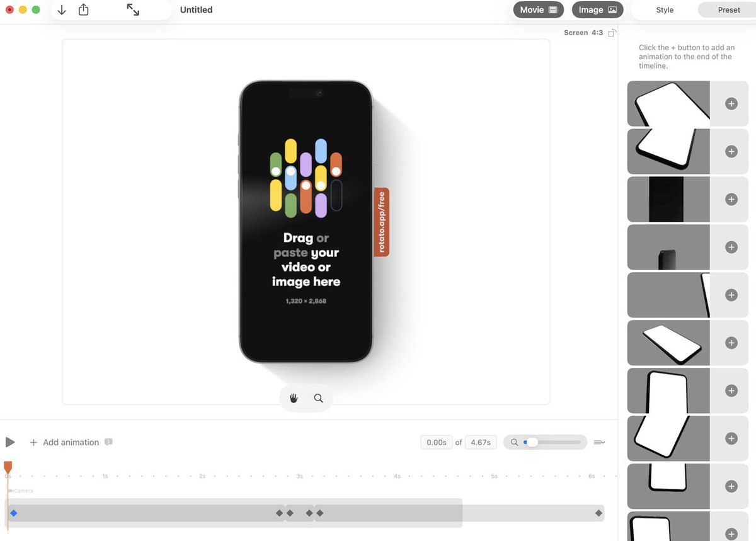756x541 pixels.
Task: Switch to Movie mode
Action: [x=538, y=10]
